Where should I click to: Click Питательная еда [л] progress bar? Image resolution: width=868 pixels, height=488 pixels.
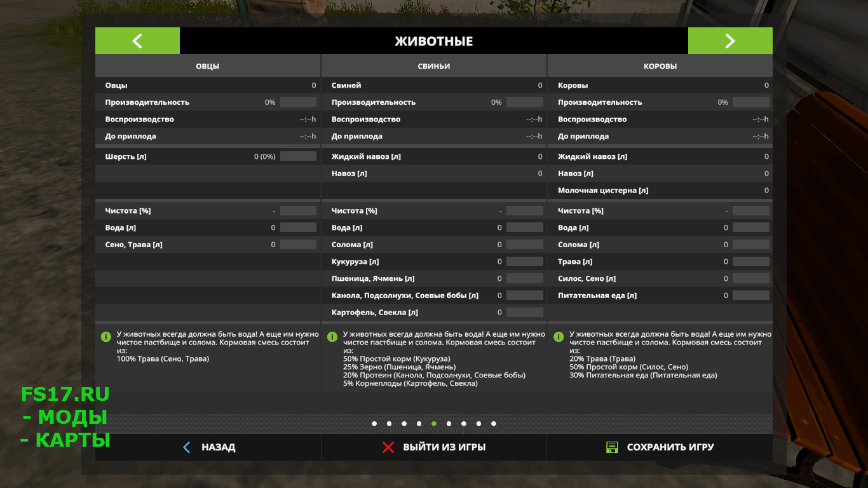751,295
